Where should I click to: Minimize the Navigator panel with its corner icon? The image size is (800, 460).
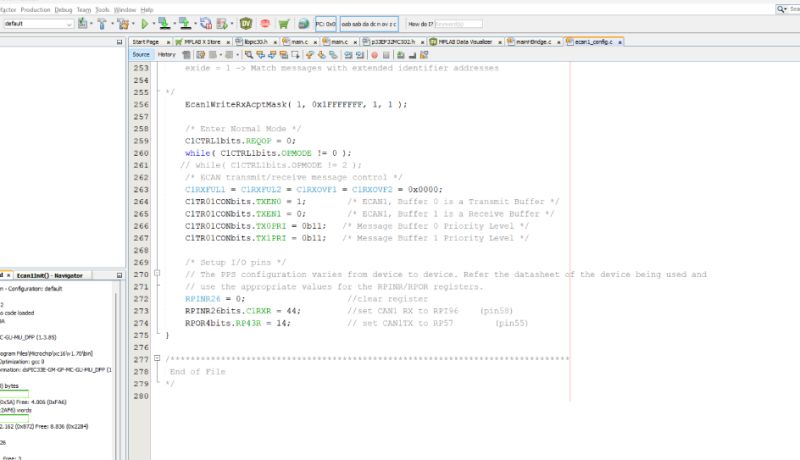(x=119, y=275)
